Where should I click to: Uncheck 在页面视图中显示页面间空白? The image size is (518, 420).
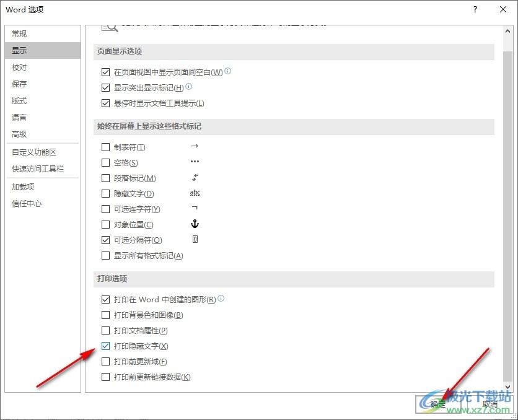click(x=105, y=72)
